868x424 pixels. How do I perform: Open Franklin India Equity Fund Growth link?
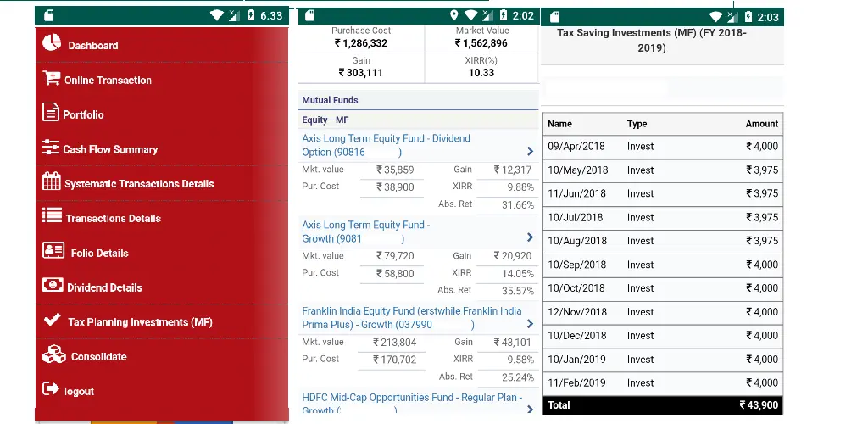412,318
